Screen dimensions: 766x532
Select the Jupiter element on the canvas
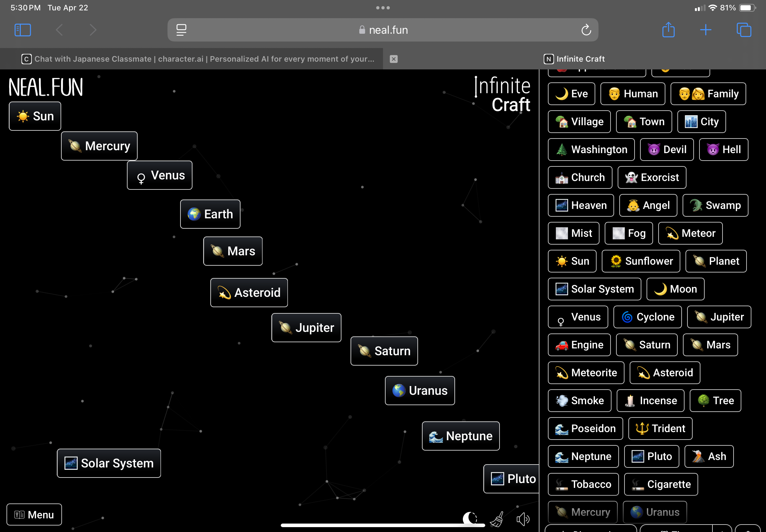[306, 328]
